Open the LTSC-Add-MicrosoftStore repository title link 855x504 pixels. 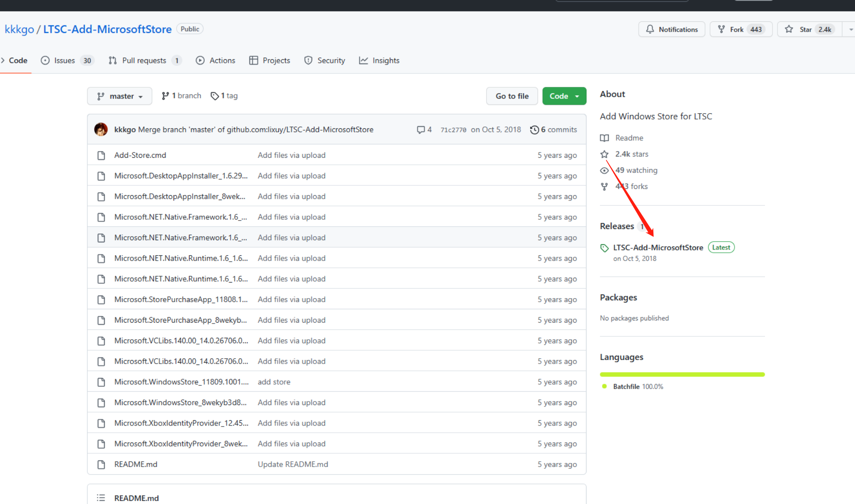(107, 29)
